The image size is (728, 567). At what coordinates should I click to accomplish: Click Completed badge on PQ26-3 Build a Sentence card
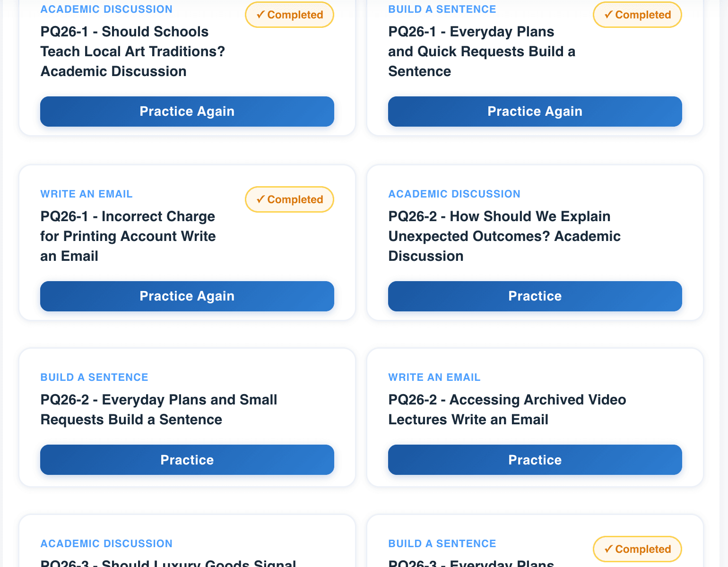point(637,549)
